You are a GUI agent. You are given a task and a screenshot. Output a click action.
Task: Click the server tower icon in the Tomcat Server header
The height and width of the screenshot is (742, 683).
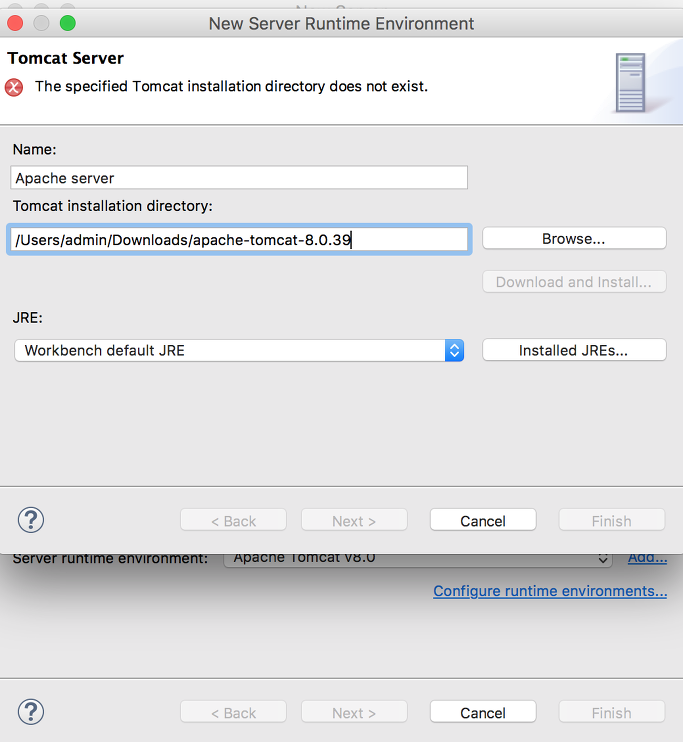(630, 83)
